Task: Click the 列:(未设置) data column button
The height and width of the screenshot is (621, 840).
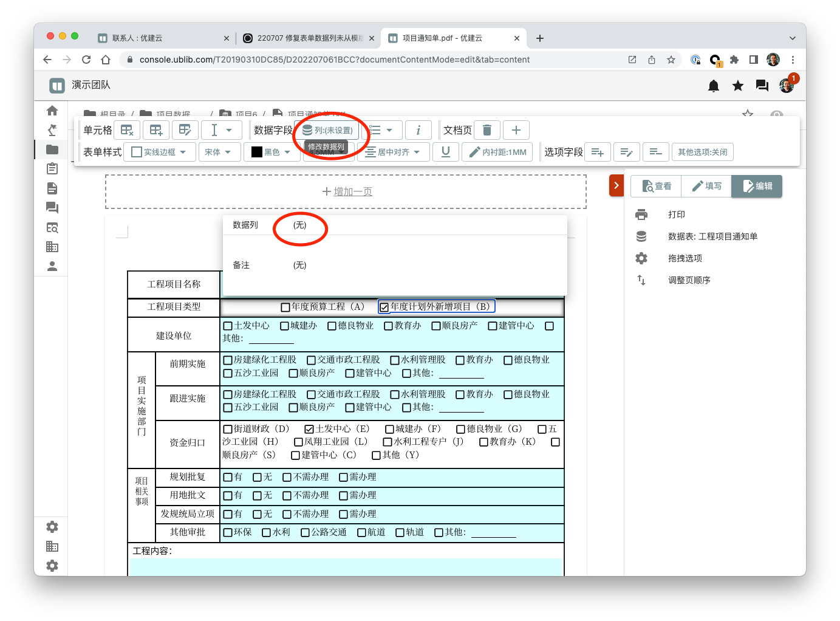Action: [x=327, y=130]
